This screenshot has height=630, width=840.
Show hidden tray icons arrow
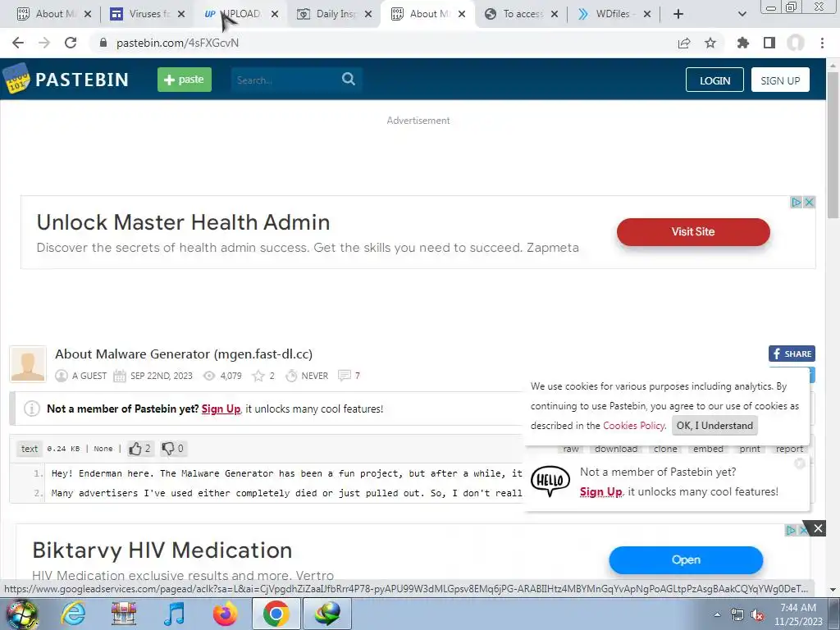(717, 615)
